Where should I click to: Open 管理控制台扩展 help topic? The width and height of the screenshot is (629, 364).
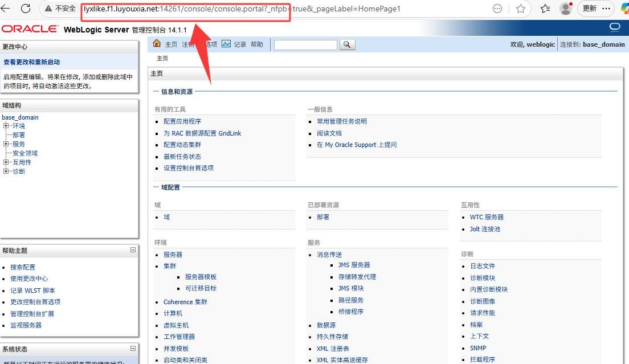click(x=32, y=313)
